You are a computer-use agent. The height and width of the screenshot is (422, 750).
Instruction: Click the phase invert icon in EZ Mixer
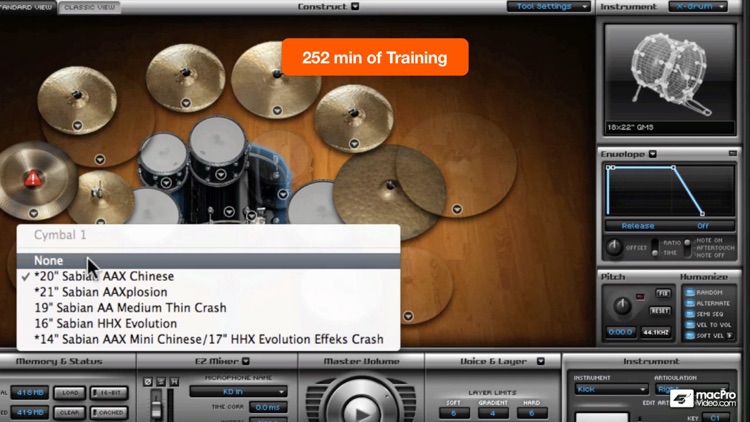point(148,381)
